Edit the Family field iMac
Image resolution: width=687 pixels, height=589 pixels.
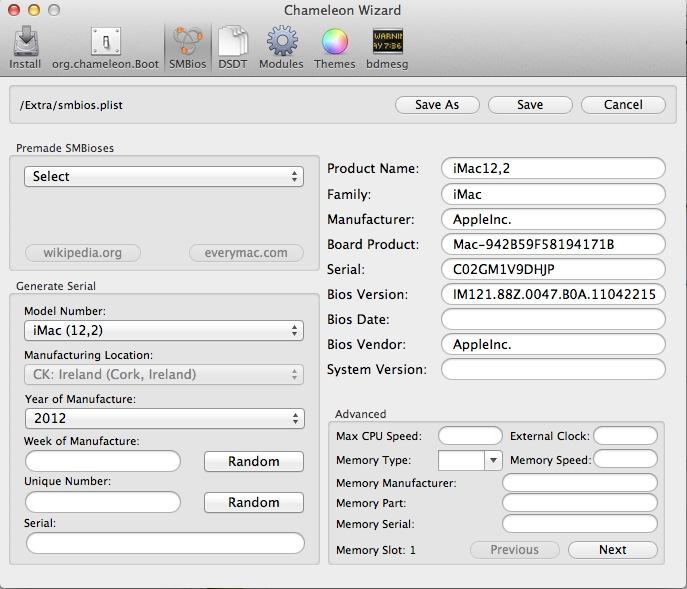553,194
